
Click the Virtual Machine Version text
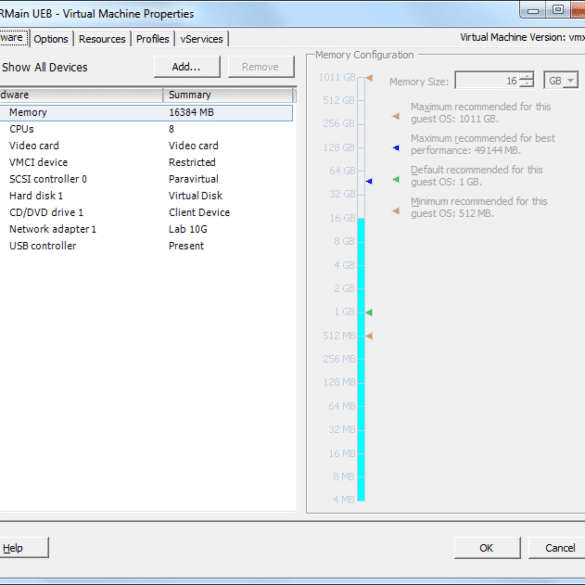(522, 37)
